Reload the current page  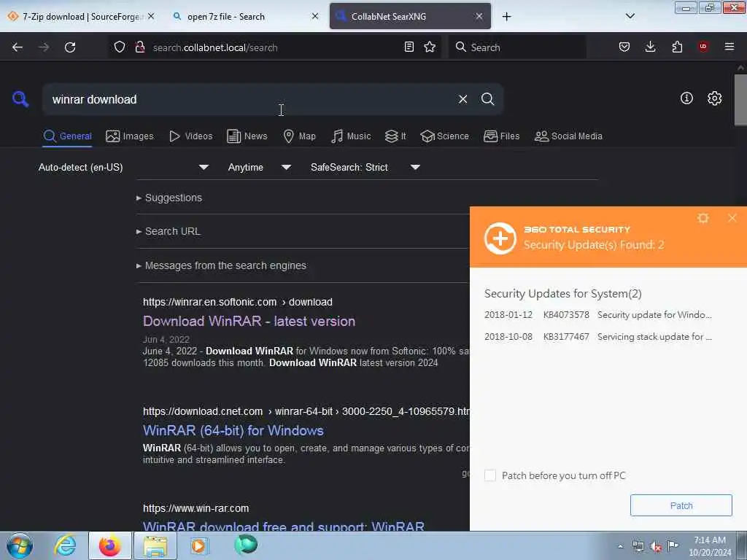click(x=70, y=47)
